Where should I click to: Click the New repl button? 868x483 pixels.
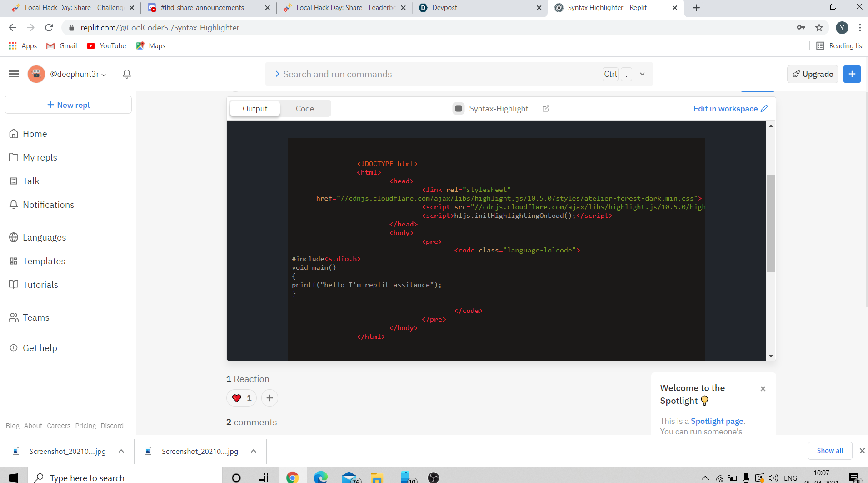coord(68,105)
